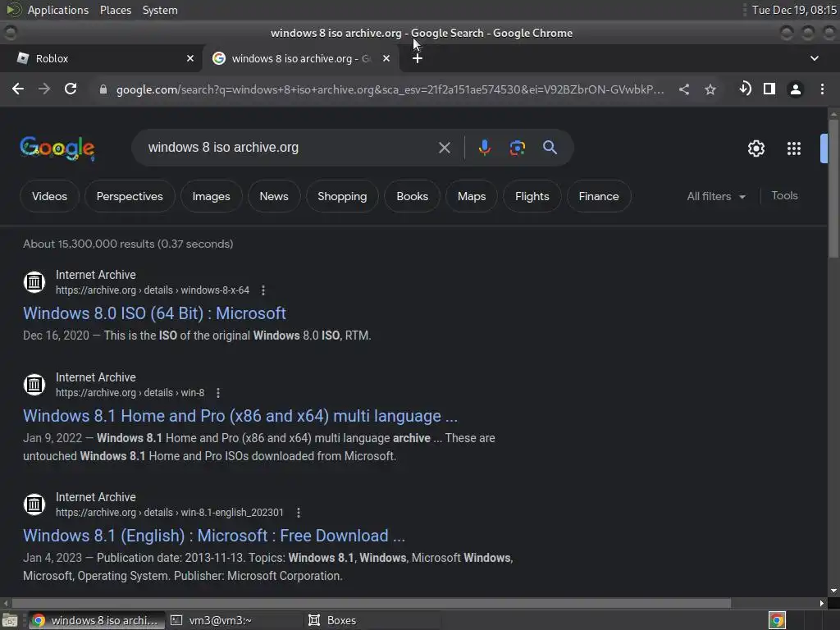The height and width of the screenshot is (630, 840).
Task: Click the clock Tue Dec 19, 08:15
Action: [x=794, y=10]
